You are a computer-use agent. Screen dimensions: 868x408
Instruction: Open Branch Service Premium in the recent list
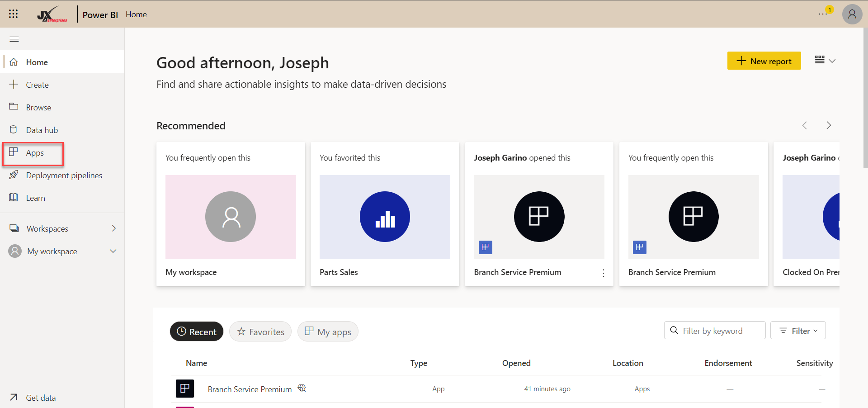coord(250,389)
